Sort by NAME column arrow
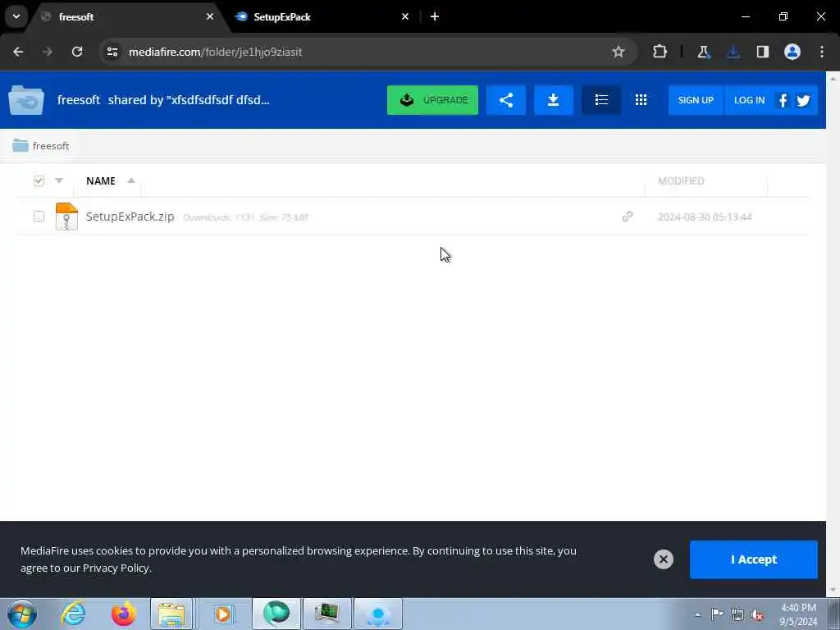840x630 pixels. coord(130,180)
